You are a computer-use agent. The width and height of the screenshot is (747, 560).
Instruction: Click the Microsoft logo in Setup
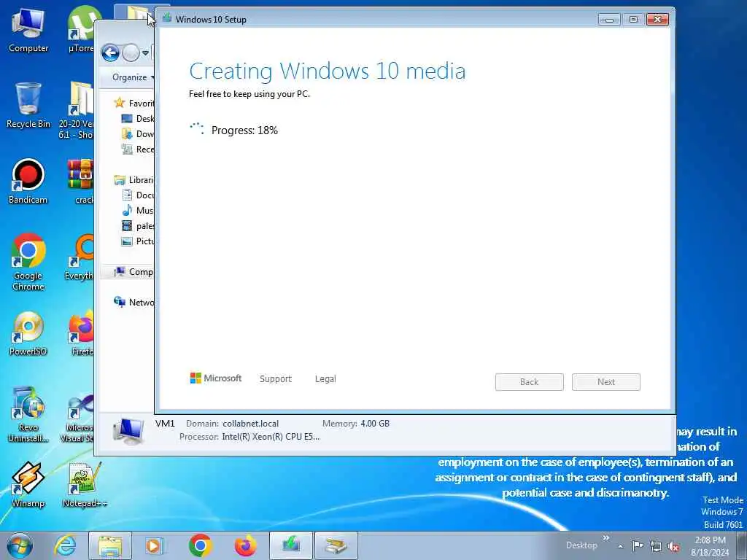click(216, 378)
